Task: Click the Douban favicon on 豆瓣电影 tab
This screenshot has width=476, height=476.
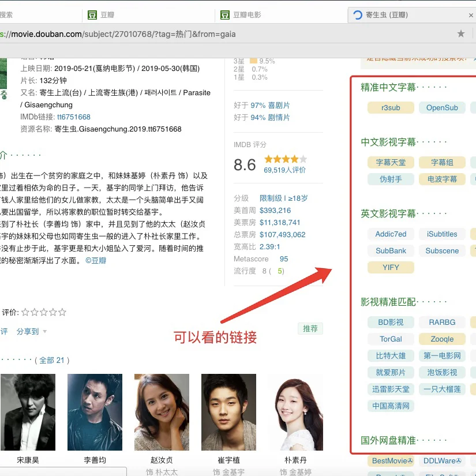Action: 225,15
